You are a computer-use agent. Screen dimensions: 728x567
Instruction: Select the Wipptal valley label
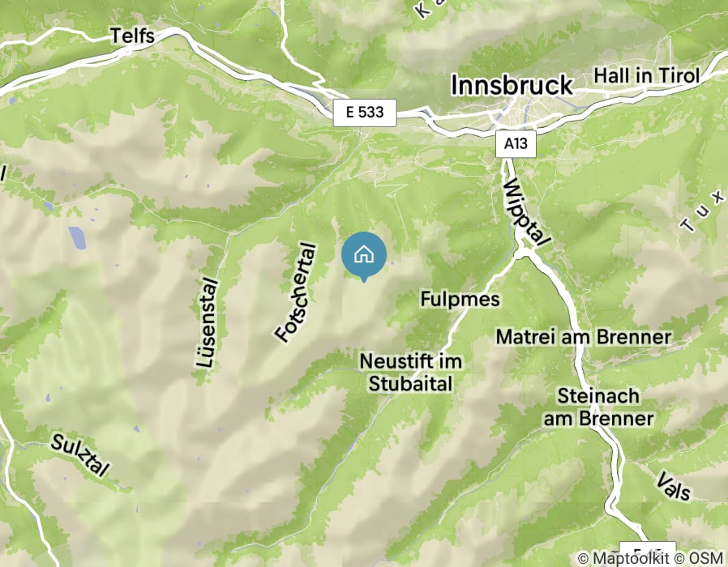pyautogui.click(x=527, y=212)
